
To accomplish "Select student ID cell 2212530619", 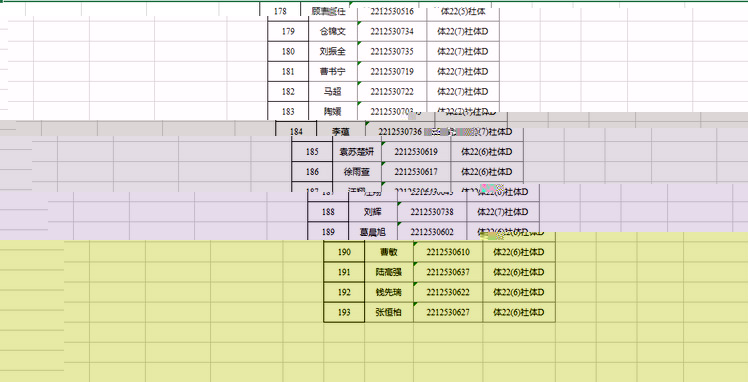I will tap(416, 152).
